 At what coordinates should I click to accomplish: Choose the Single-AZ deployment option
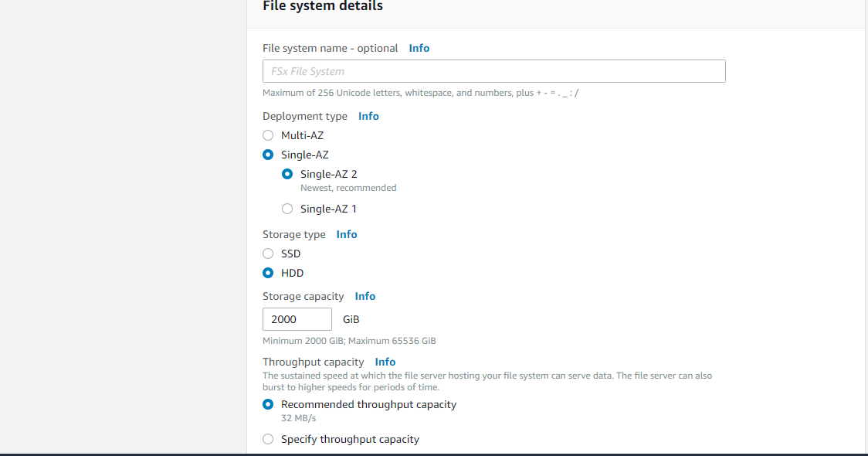268,155
